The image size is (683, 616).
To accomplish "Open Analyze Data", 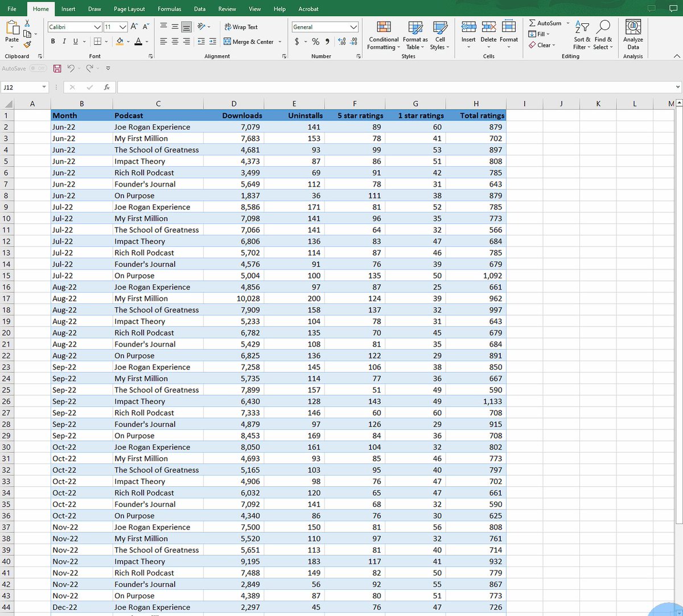I will (x=633, y=35).
